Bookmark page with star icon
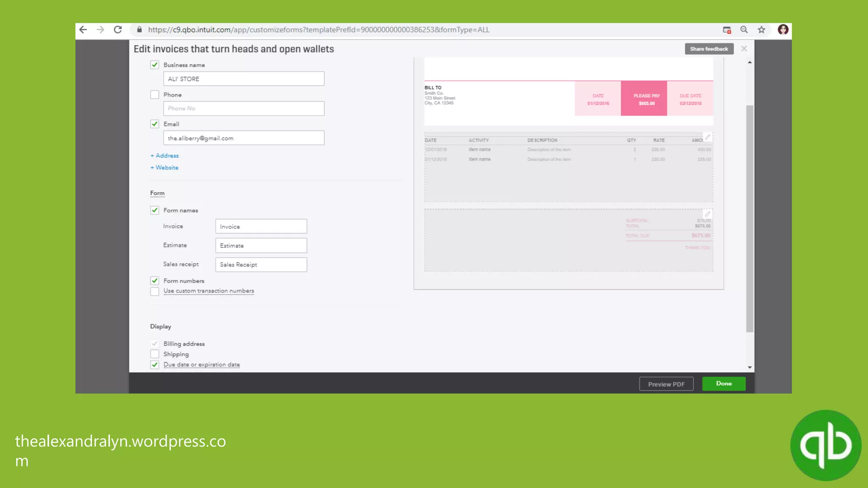This screenshot has width=868, height=488. (x=762, y=30)
